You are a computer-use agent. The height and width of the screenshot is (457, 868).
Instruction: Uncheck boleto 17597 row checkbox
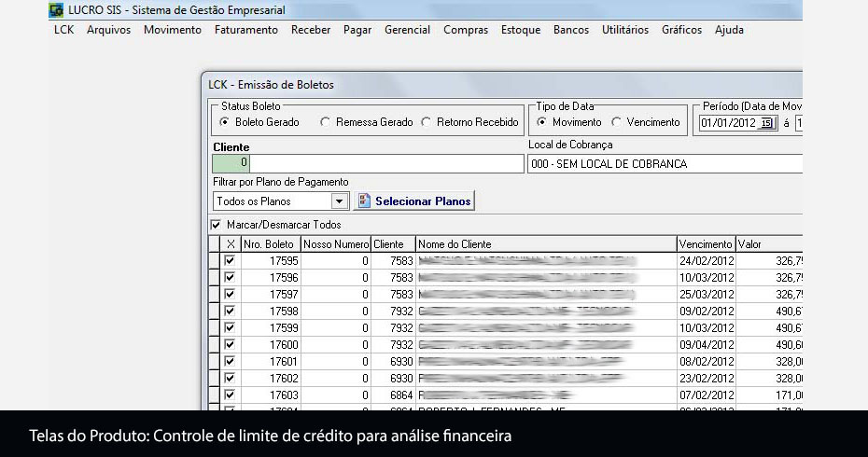[230, 294]
